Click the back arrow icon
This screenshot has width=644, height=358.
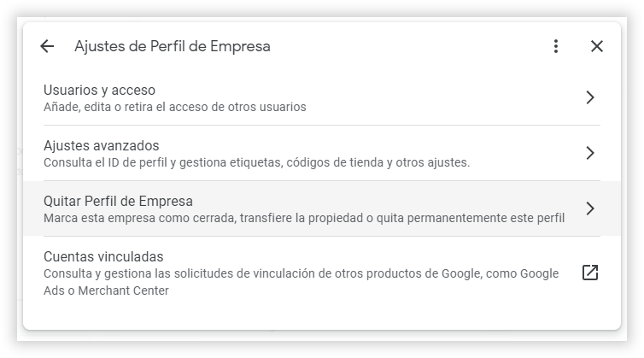[x=47, y=46]
